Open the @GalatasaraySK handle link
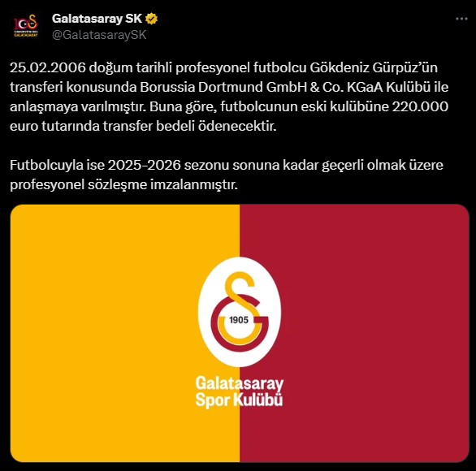 (x=99, y=35)
